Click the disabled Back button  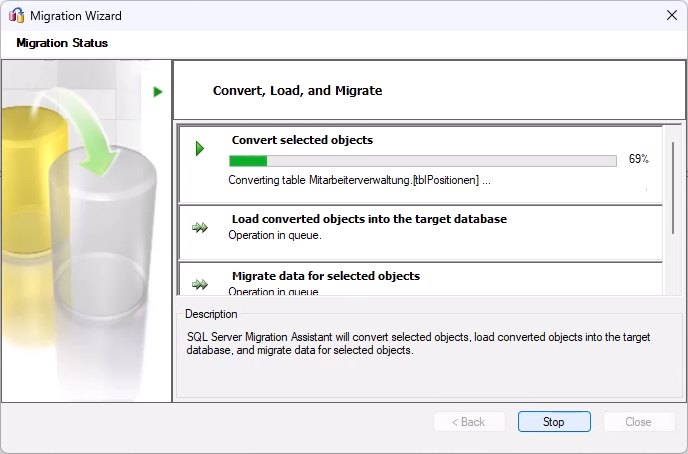coord(469,422)
